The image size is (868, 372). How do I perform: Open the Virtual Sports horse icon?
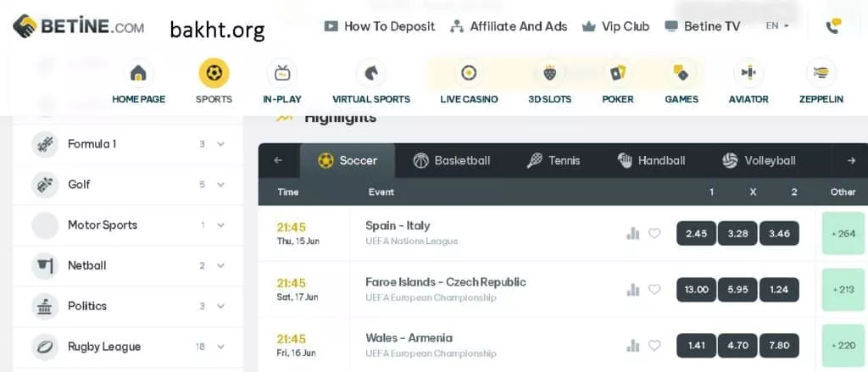click(x=370, y=73)
